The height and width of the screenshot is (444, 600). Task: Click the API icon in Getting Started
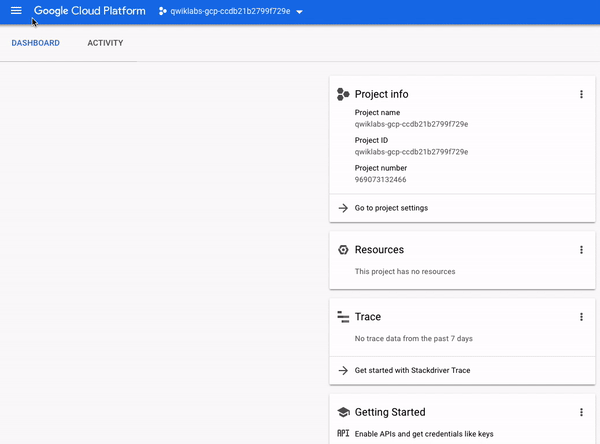coord(343,433)
